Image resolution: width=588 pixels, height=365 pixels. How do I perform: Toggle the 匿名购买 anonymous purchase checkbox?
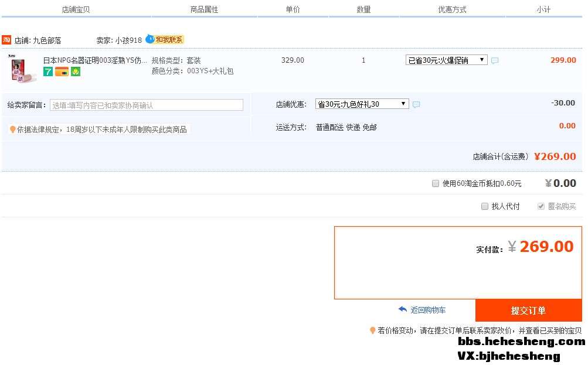pyautogui.click(x=541, y=206)
